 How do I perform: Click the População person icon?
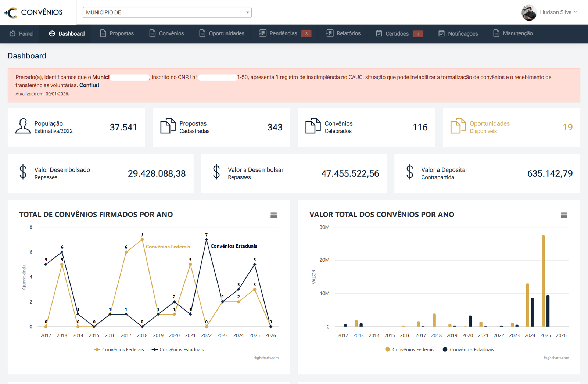(23, 126)
